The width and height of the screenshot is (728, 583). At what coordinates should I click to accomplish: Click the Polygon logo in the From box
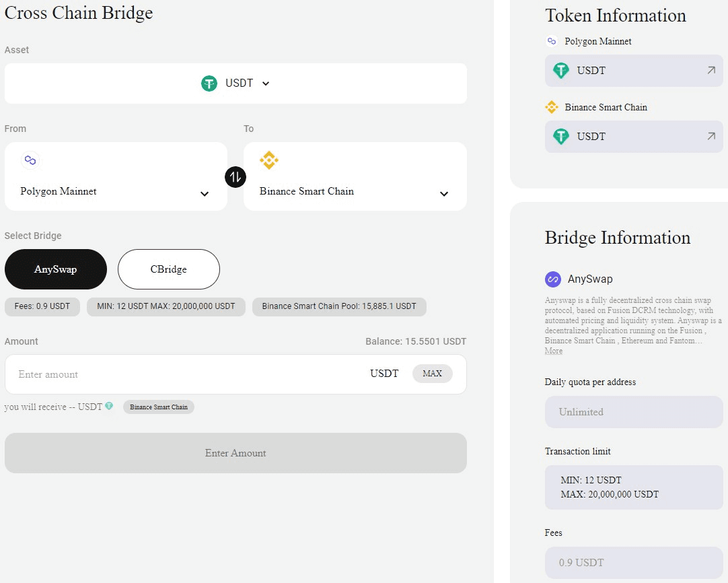point(30,160)
